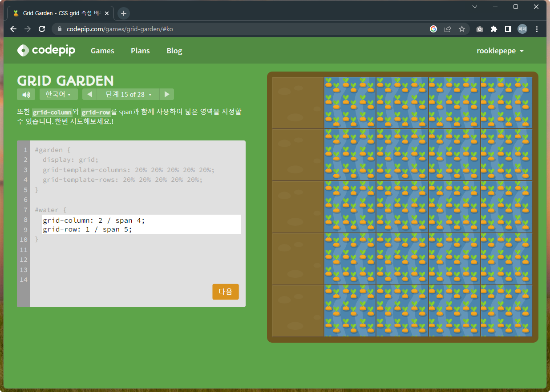Click line number 14 in editor
This screenshot has height=392, width=550.
coord(24,280)
